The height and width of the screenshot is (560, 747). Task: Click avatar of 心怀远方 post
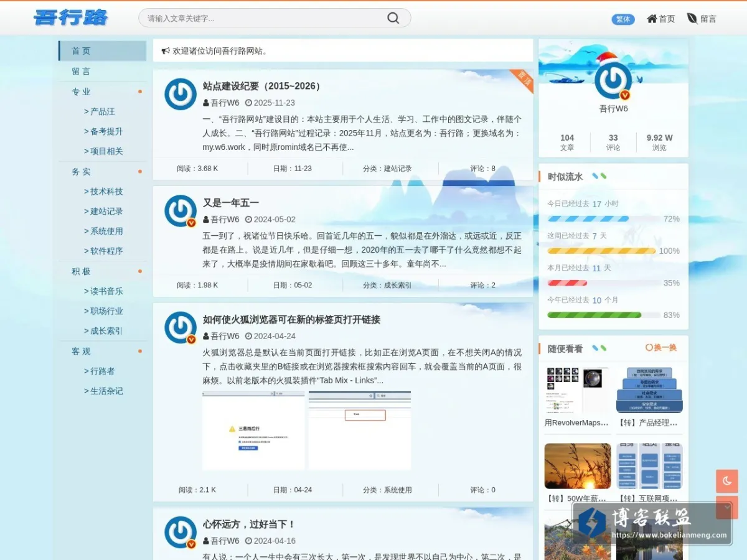tap(181, 532)
